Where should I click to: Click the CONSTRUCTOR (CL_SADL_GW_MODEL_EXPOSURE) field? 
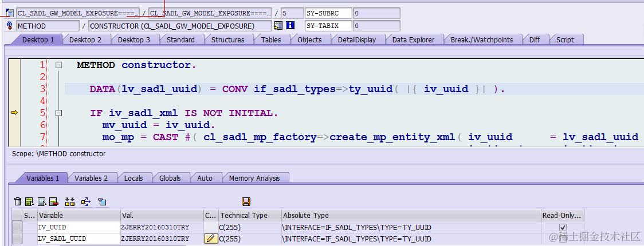point(180,26)
